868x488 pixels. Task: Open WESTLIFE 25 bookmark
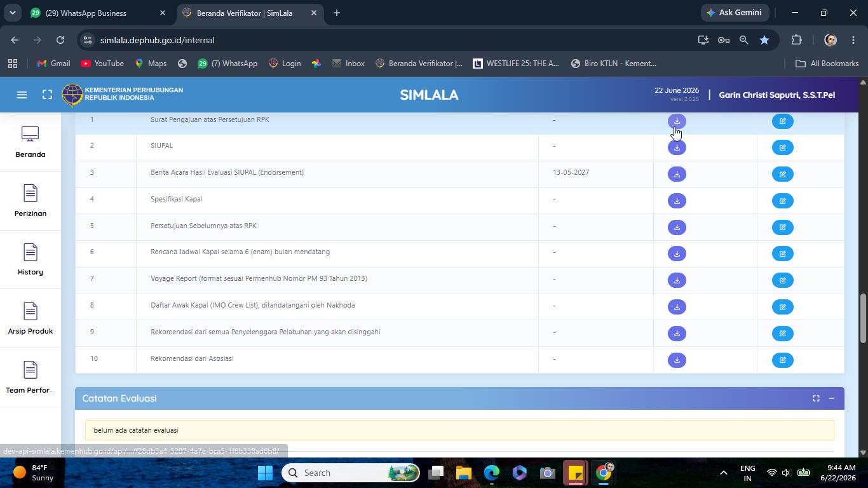click(x=516, y=64)
